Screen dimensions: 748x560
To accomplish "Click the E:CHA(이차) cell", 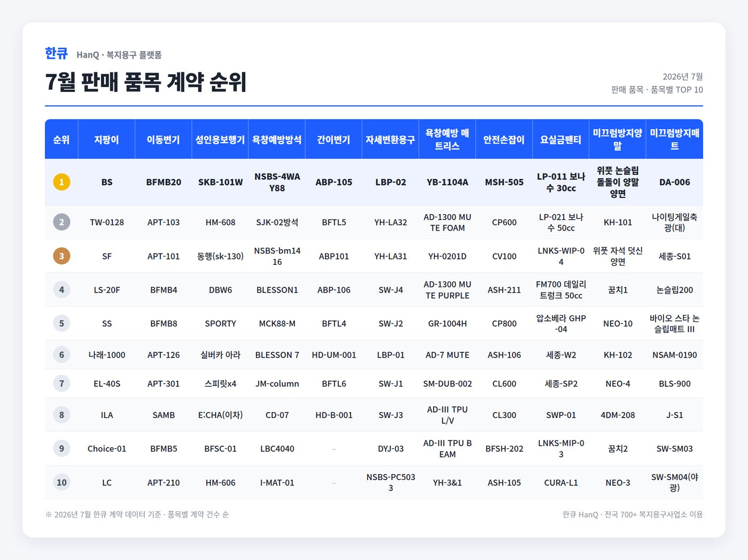I will pyautogui.click(x=220, y=415).
